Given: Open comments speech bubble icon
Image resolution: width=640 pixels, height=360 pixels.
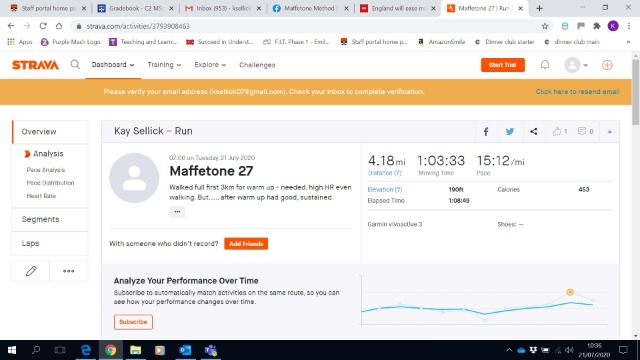Looking at the screenshot, I should tap(582, 131).
